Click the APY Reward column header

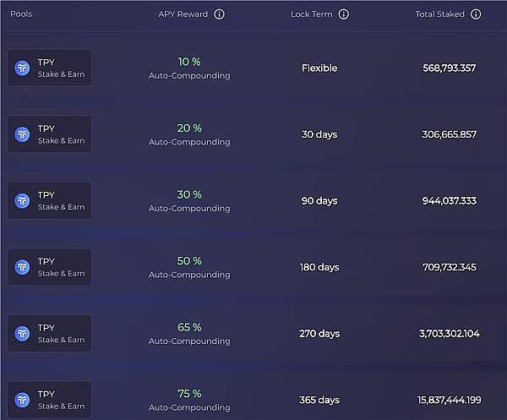(183, 14)
